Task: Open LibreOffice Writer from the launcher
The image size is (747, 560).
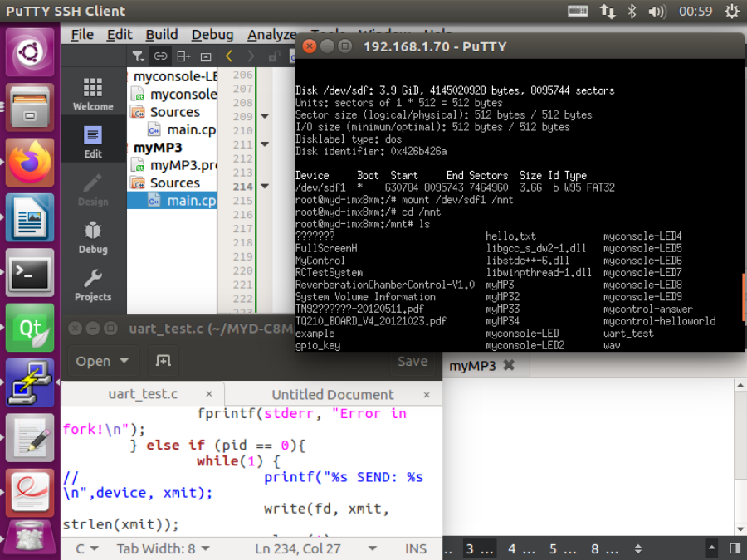Action: [x=30, y=217]
